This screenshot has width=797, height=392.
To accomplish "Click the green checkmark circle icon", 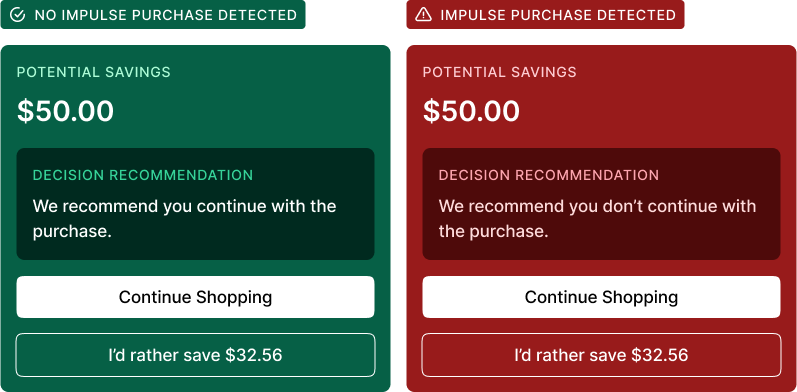I will click(x=17, y=15).
